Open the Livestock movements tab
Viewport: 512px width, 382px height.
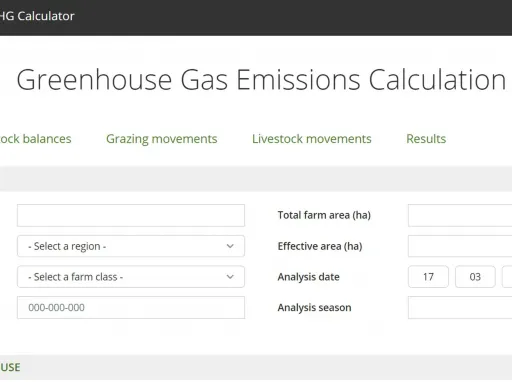click(x=312, y=139)
